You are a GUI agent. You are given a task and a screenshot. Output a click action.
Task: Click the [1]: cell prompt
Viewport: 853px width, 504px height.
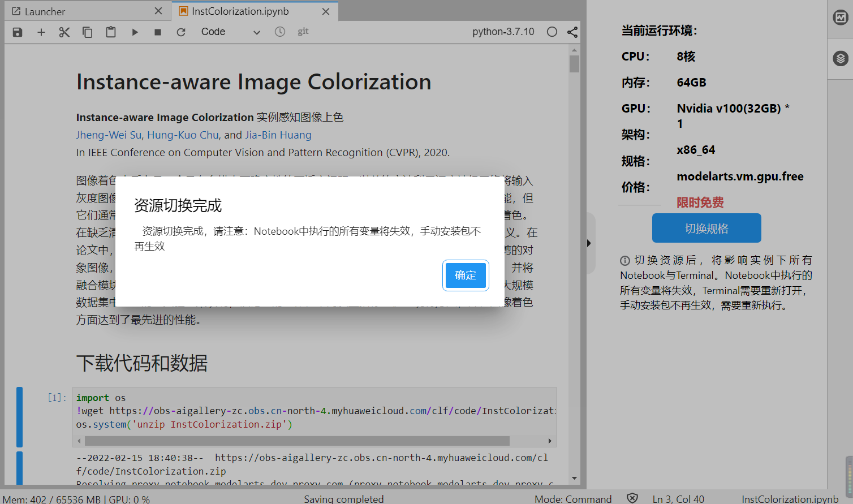[x=57, y=398]
